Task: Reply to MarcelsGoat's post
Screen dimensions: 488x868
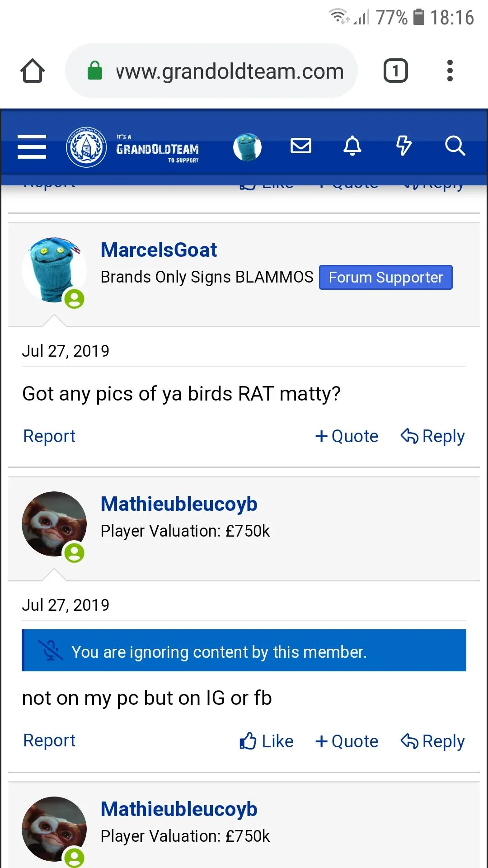Action: coord(432,436)
